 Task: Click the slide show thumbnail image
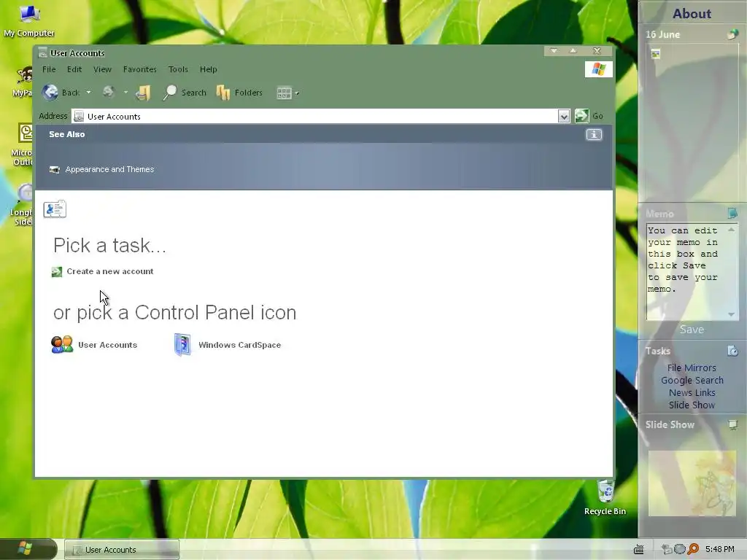(x=692, y=483)
